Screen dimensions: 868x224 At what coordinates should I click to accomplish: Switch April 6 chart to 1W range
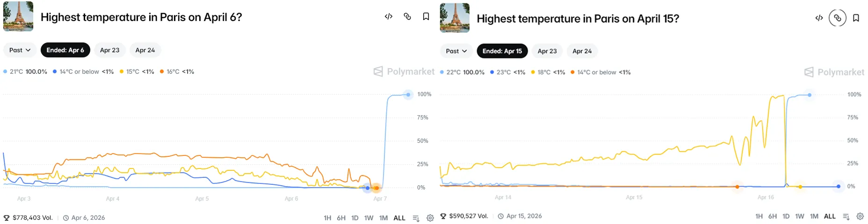369,218
